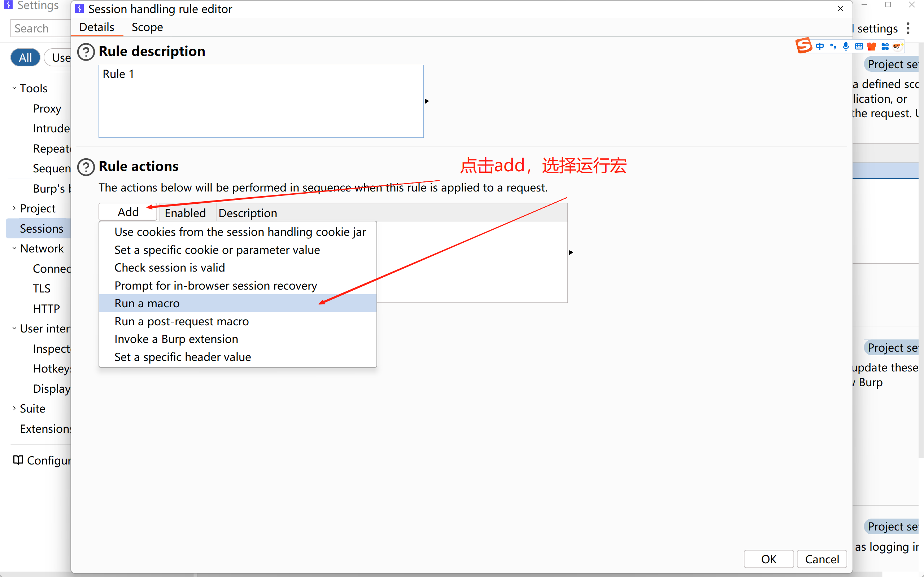Expand the Project tree section
924x577 pixels.
[14, 208]
